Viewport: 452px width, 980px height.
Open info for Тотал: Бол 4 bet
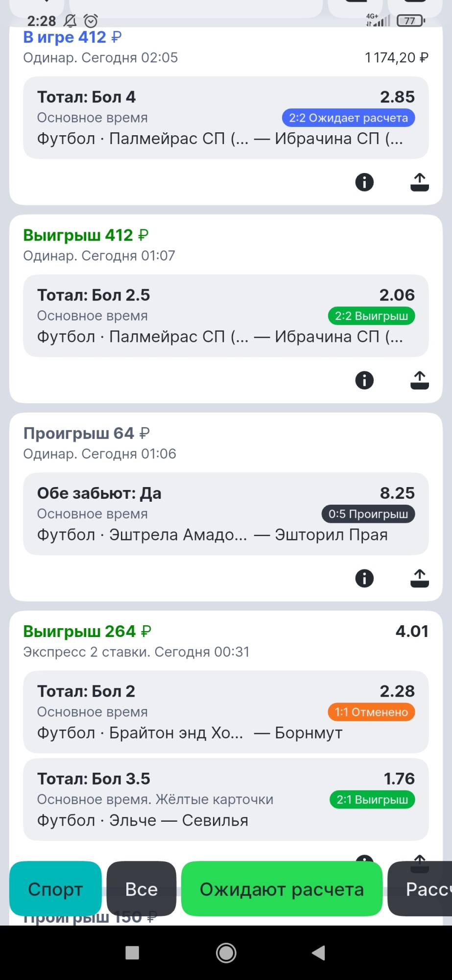[x=364, y=182]
